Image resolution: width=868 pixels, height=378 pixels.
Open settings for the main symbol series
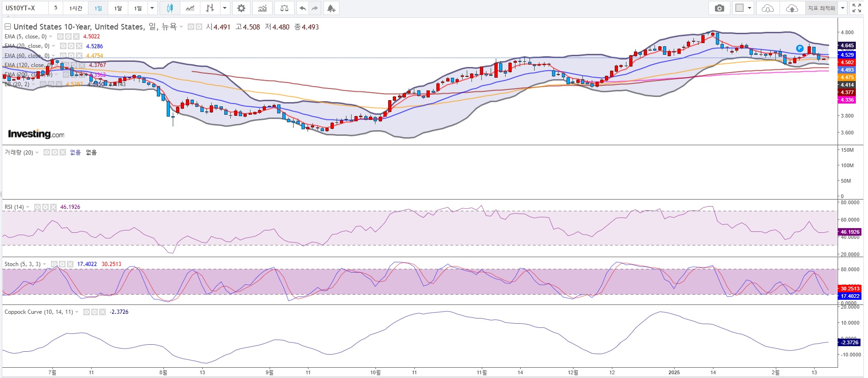(199, 27)
